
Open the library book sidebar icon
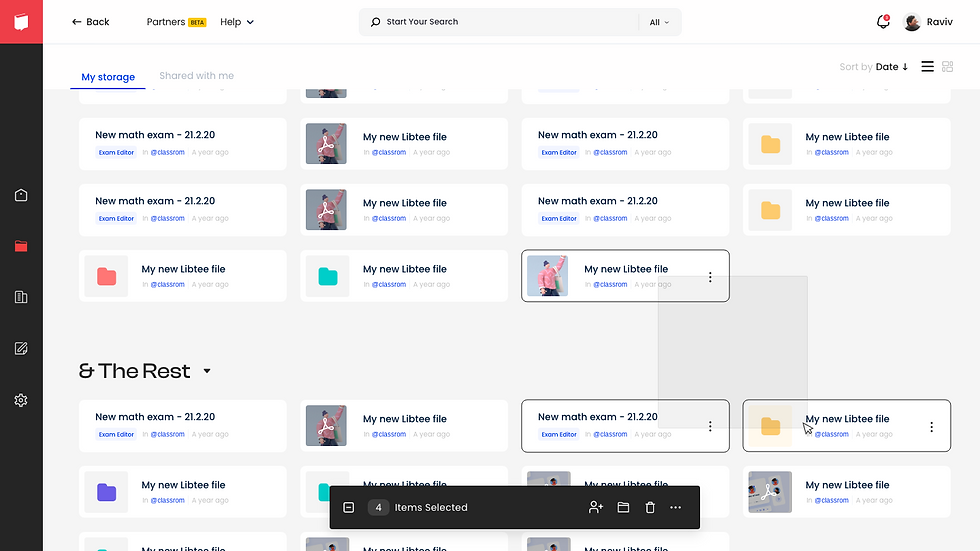pos(21,297)
